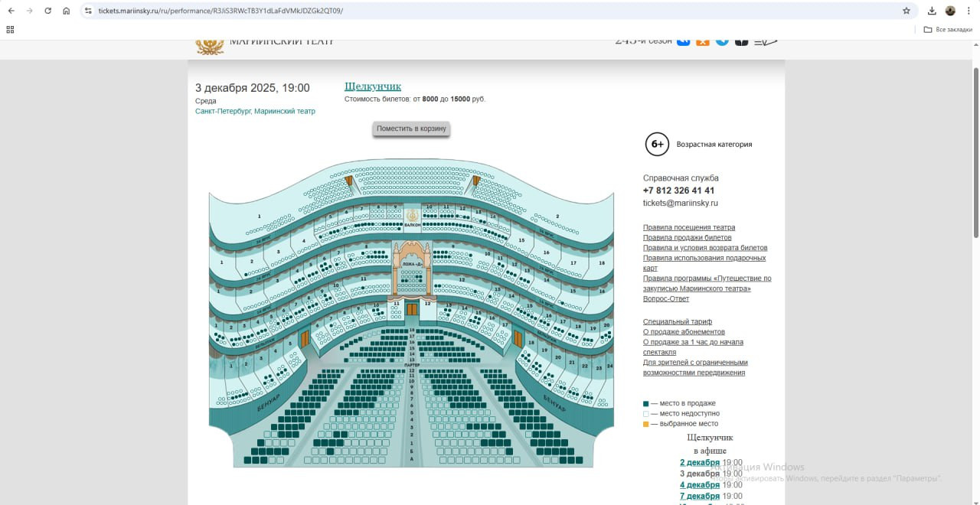980x505 pixels.
Task: Open the browser home page
Action: pos(67,11)
